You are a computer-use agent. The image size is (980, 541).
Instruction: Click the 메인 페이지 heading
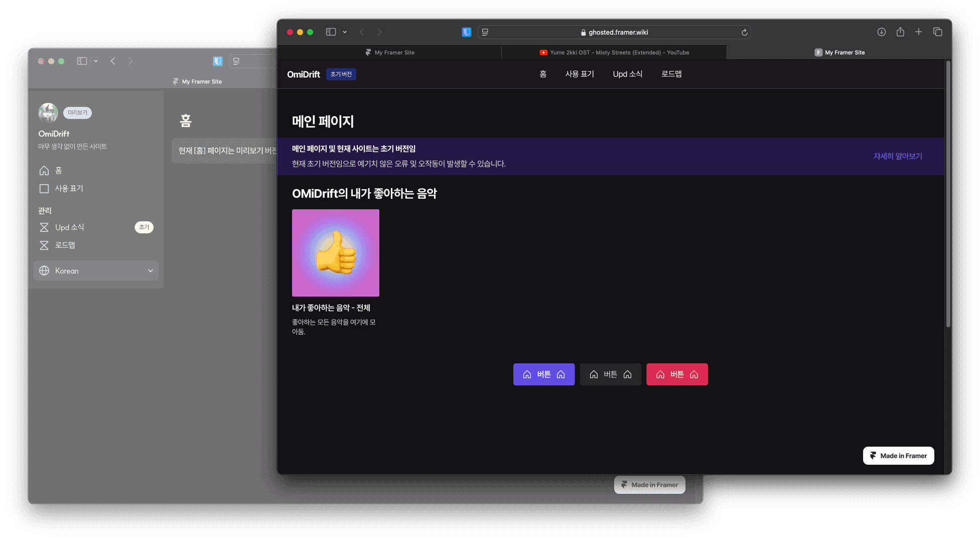[x=323, y=121]
